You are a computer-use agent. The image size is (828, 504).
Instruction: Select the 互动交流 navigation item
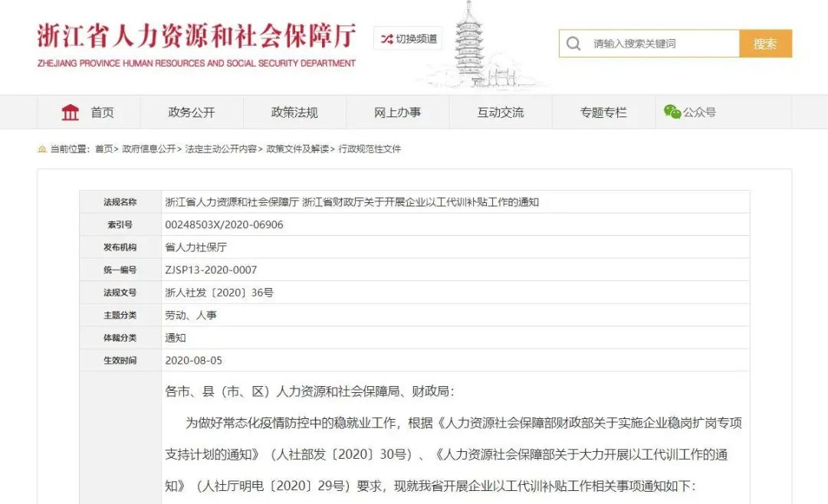501,113
